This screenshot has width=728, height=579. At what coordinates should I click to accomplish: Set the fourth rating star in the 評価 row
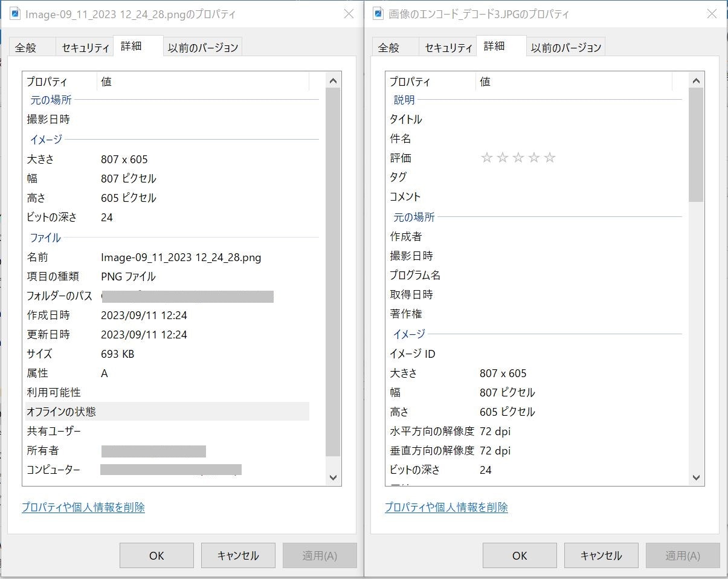[x=534, y=158]
